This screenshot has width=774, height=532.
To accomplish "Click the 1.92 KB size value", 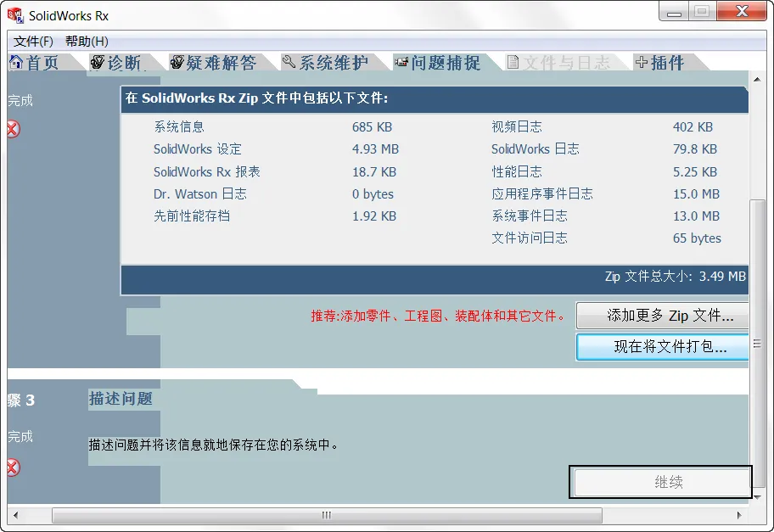I will (374, 216).
